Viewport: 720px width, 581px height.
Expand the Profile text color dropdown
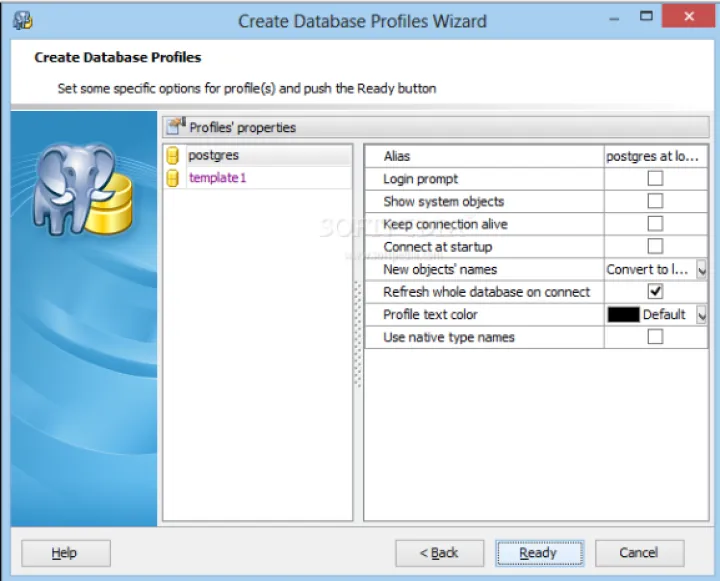click(701, 315)
